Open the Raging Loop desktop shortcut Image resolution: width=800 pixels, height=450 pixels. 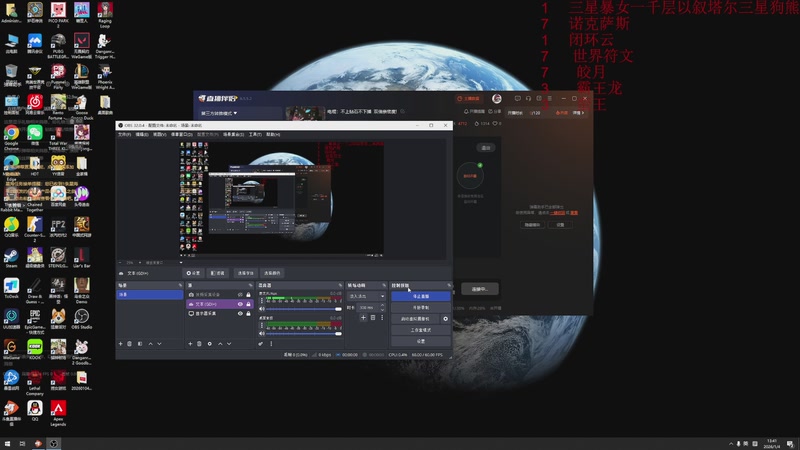click(x=105, y=14)
